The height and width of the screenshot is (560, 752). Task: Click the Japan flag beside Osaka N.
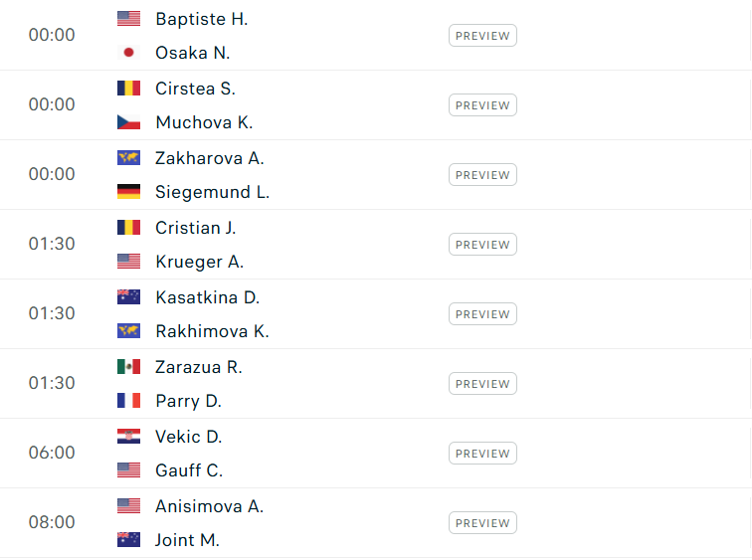(x=128, y=53)
